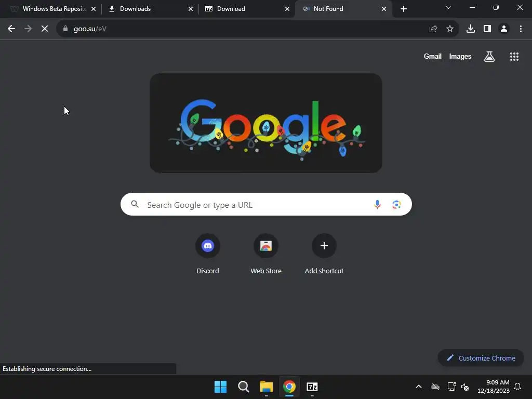
Task: Open the notifications bell icon
Action: 517,387
